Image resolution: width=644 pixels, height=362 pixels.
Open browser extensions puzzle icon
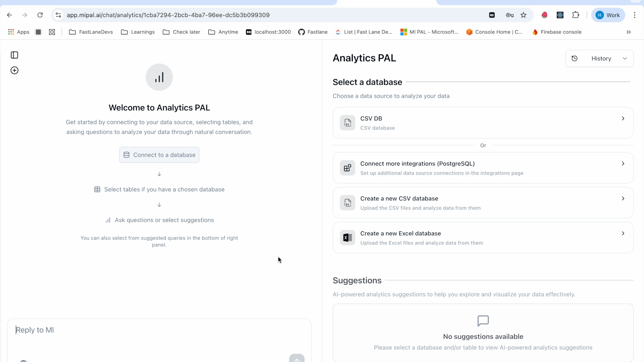pos(576,15)
